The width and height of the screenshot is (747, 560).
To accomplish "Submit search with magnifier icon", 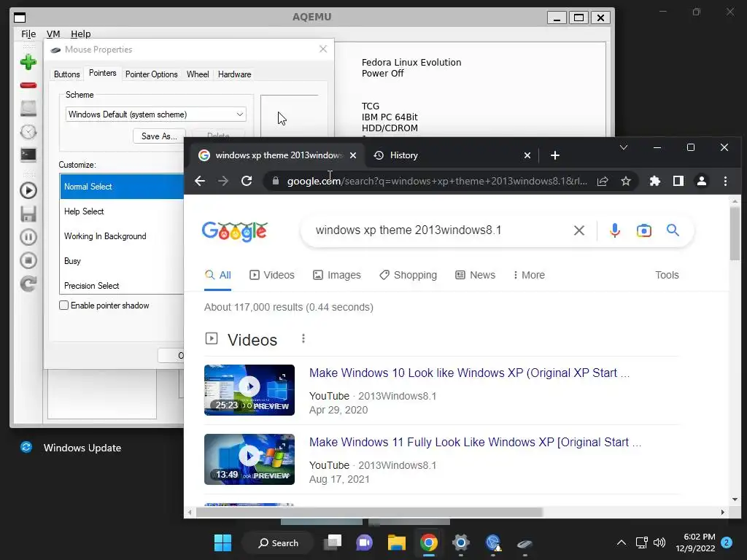I will click(x=673, y=230).
